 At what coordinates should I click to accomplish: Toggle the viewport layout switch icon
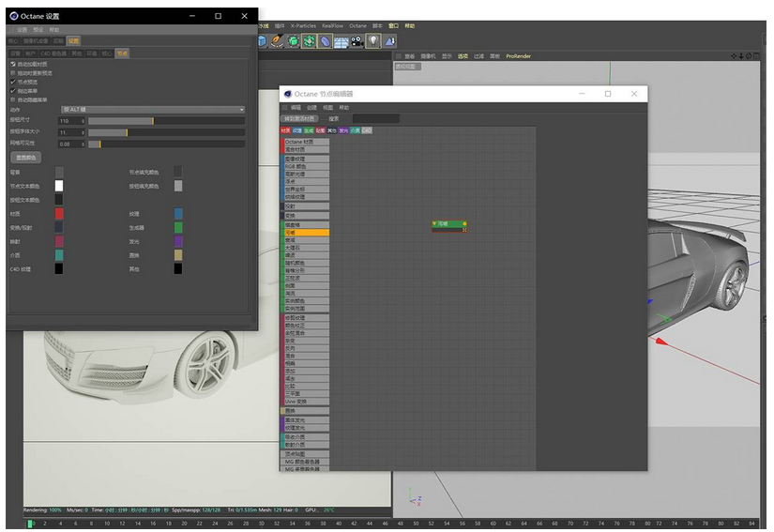pyautogui.click(x=756, y=56)
